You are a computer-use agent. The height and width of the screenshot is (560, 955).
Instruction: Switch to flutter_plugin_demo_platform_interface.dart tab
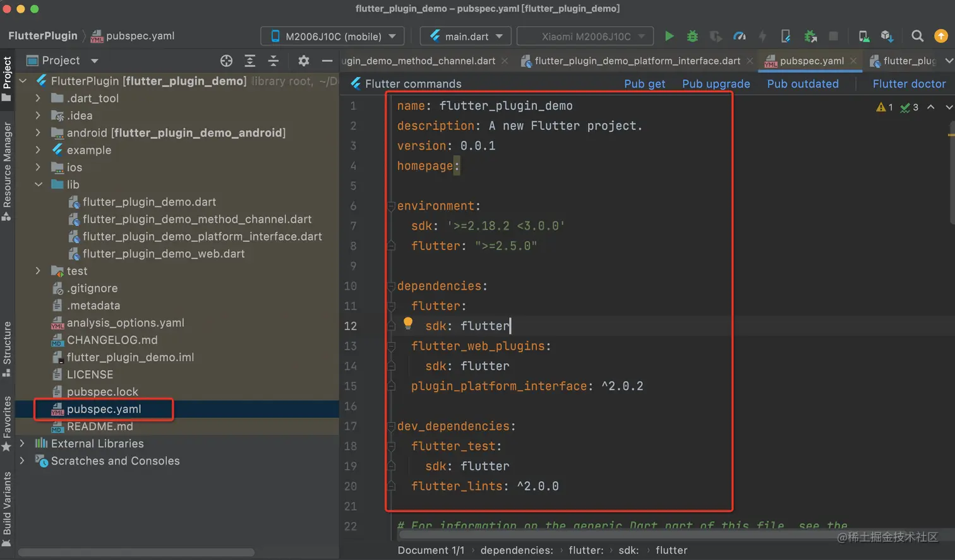637,61
